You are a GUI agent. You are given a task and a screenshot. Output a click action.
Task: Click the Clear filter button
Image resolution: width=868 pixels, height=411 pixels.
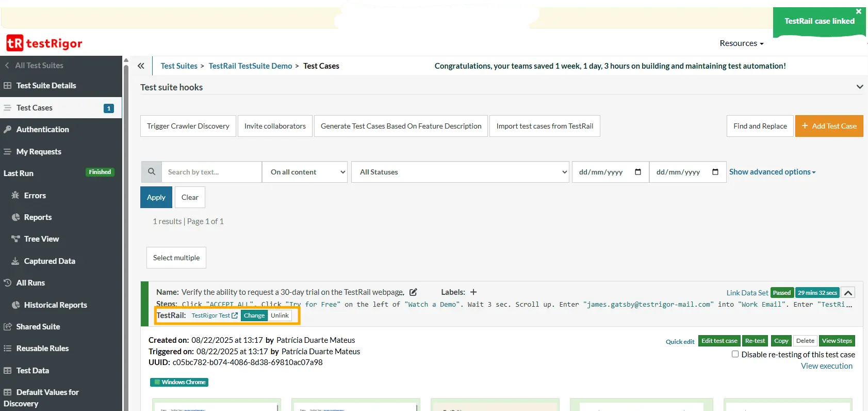[190, 197]
